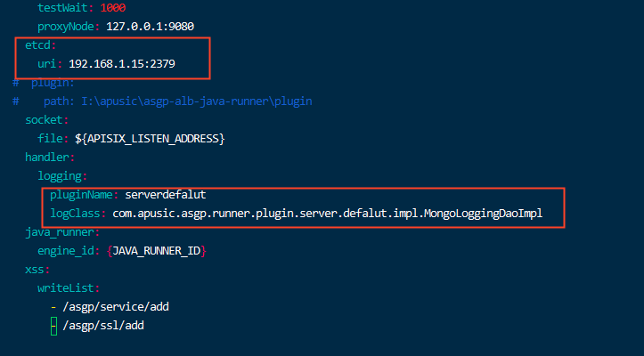Click the ${APISIX_LISTEN_ADDRESS} value
This screenshot has width=644, height=356.
(x=150, y=139)
